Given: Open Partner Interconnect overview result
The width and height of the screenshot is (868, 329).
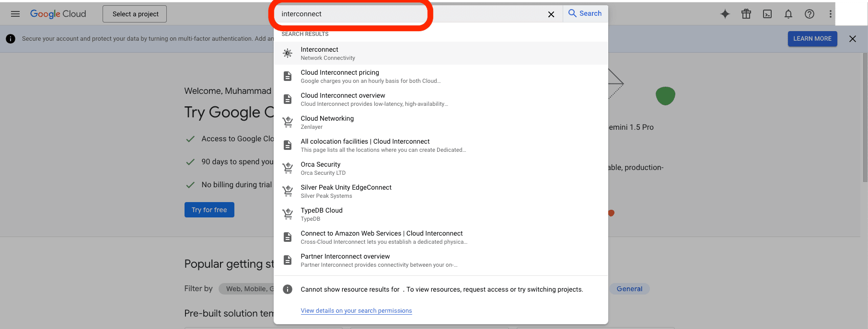Looking at the screenshot, I should click(x=441, y=260).
